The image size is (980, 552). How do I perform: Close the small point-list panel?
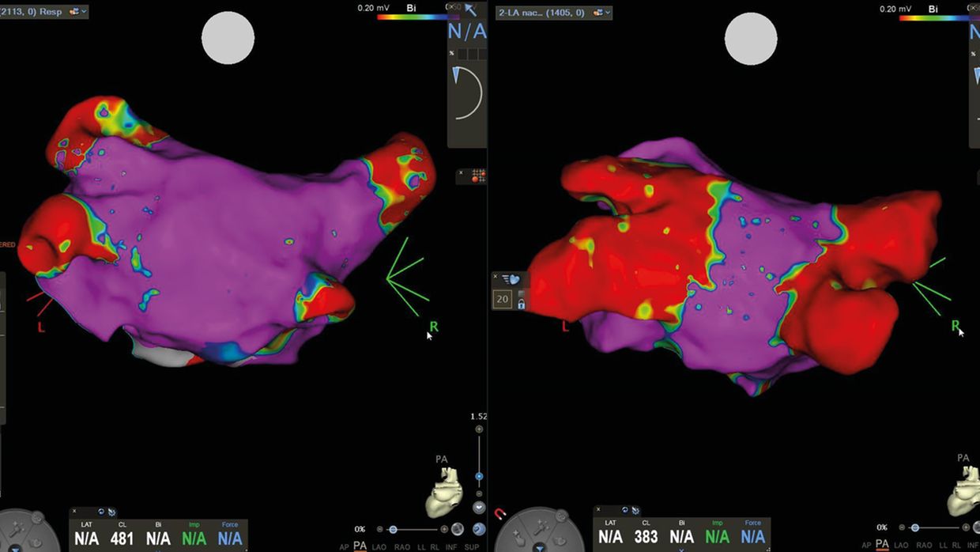[x=461, y=172]
